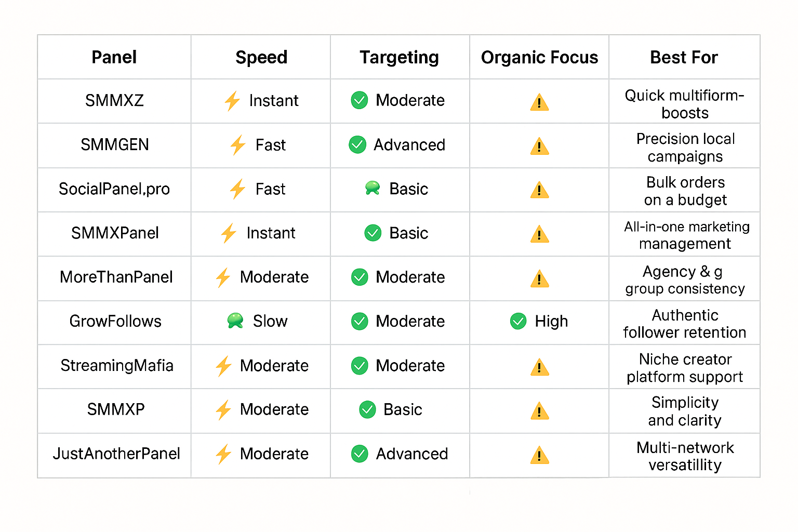Click the MoreThanPanel panel name
This screenshot has width=798, height=532.
(116, 277)
